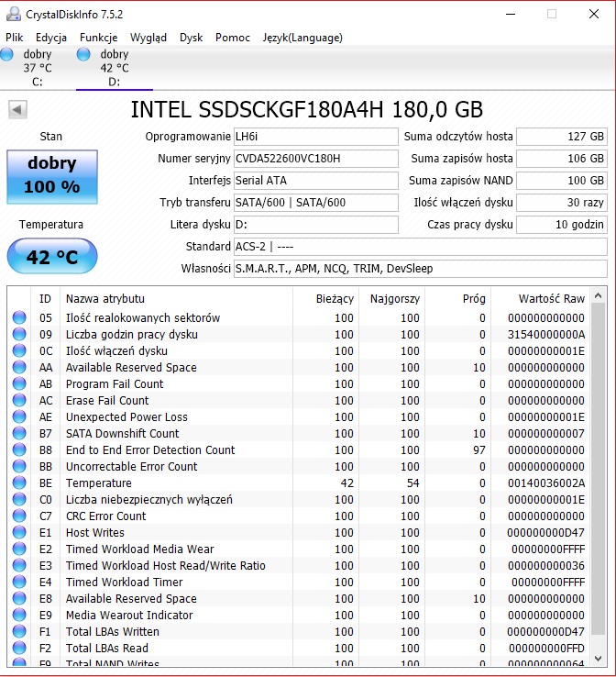The height and width of the screenshot is (677, 616).
Task: Click the serial number field CVDA522600VC180H
Action: point(315,159)
